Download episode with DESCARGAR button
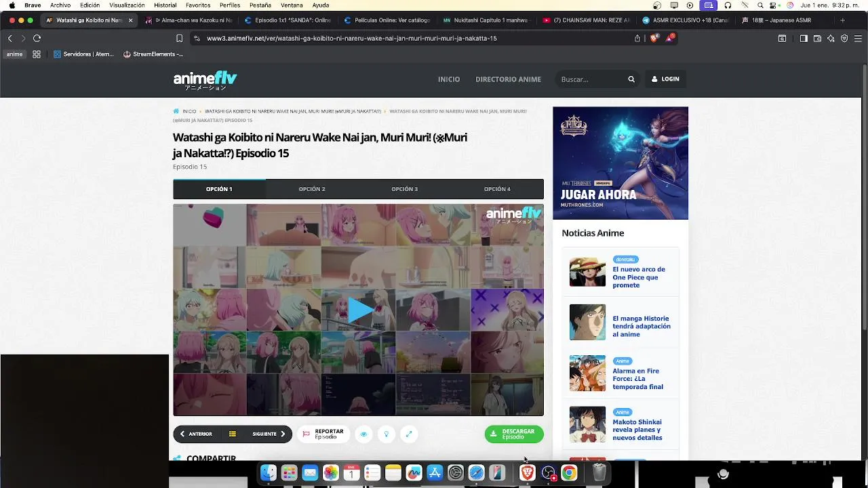868x488 pixels. coord(514,434)
